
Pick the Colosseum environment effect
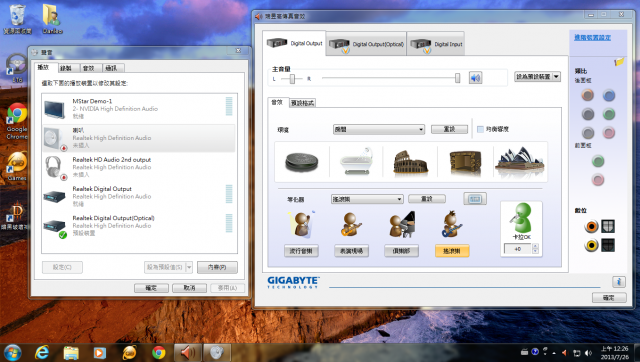click(410, 162)
